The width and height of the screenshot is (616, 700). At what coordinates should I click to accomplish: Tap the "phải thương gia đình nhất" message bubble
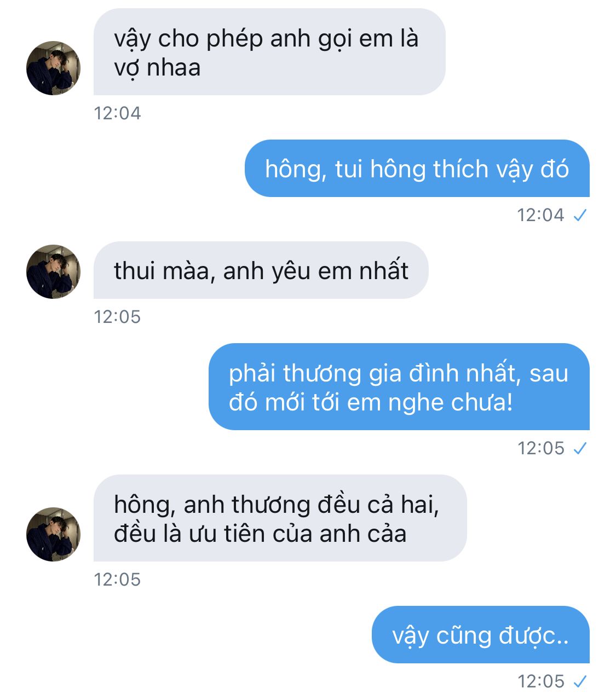pos(399,387)
